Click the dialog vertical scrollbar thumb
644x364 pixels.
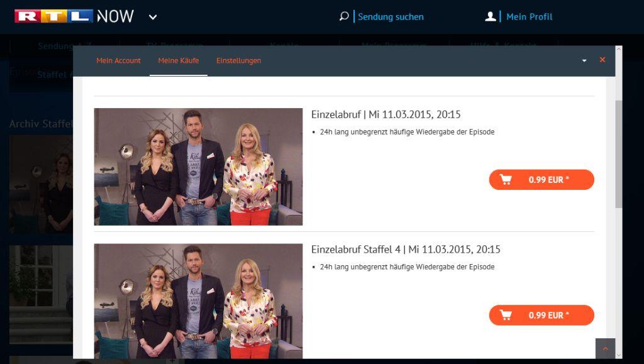619,154
